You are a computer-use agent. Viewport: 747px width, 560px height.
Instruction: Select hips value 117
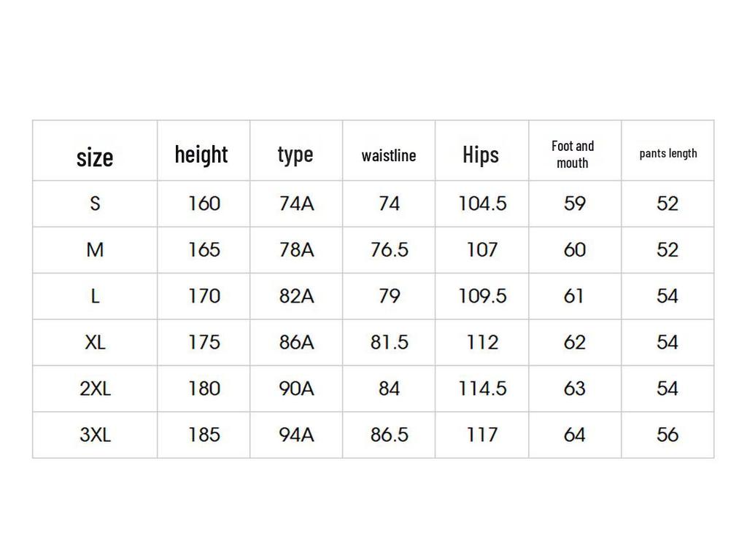point(481,435)
